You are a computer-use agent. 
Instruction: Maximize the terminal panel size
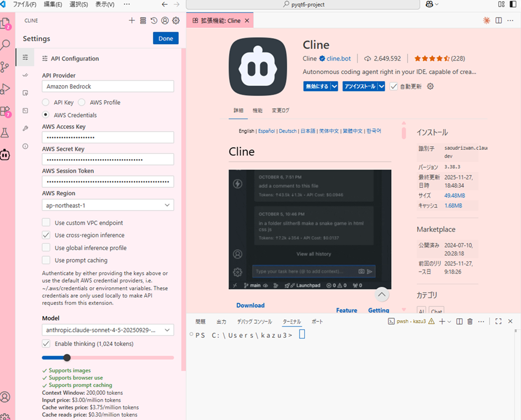click(x=499, y=321)
